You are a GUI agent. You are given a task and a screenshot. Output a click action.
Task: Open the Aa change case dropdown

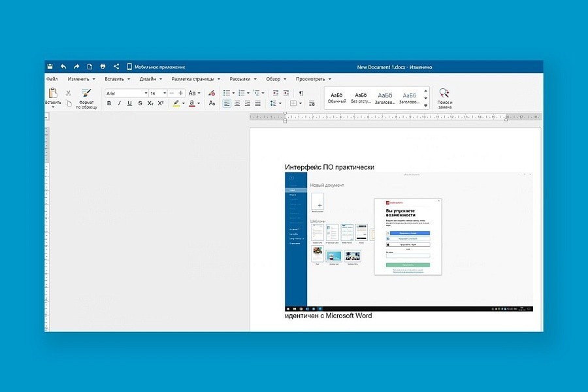[x=194, y=93]
